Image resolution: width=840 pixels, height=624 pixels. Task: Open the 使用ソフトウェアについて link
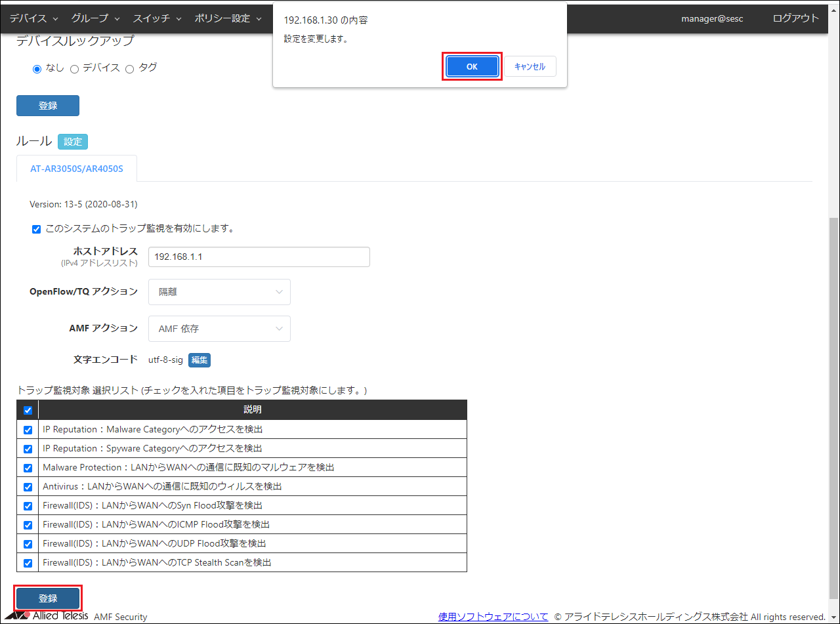click(x=493, y=617)
